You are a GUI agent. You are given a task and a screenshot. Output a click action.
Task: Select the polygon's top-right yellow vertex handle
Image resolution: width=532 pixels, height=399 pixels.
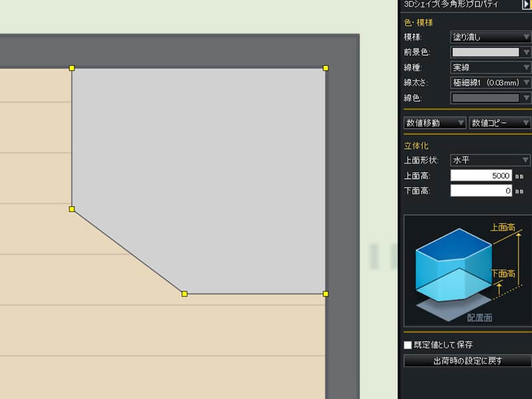(x=325, y=68)
